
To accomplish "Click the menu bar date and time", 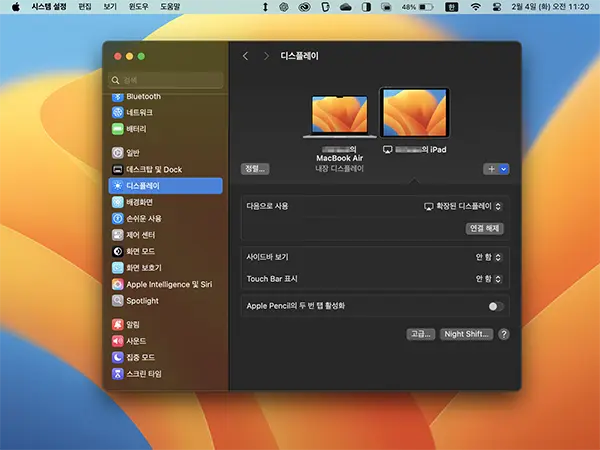I will click(550, 7).
